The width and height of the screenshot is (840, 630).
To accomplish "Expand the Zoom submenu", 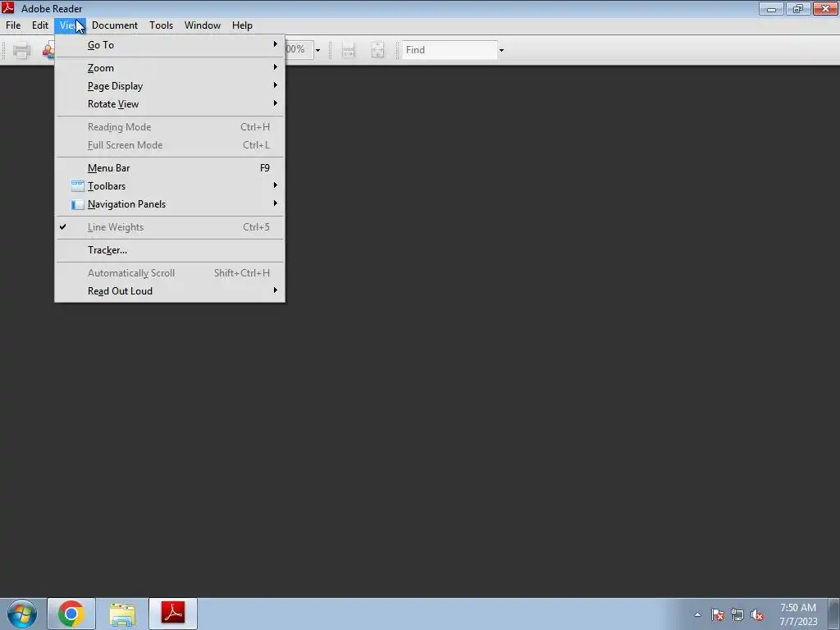I will pos(170,68).
